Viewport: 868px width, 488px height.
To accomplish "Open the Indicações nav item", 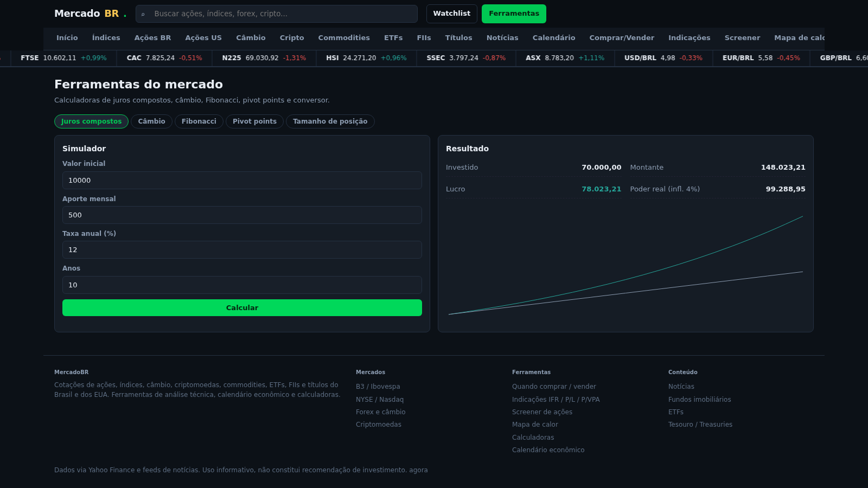I will [x=689, y=38].
